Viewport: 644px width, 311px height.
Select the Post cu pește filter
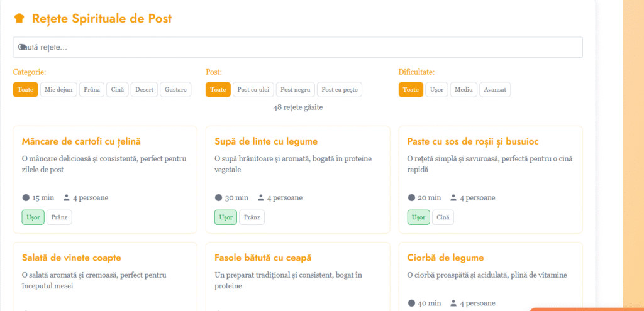click(340, 90)
